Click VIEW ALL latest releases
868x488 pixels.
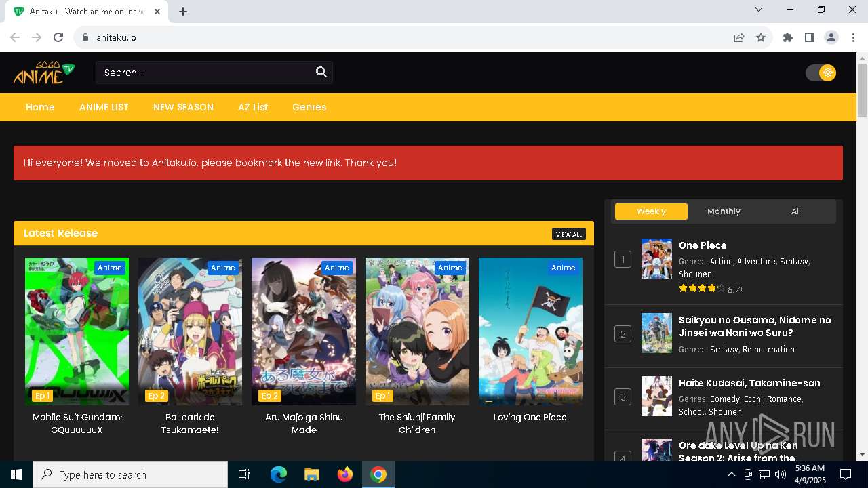pos(569,234)
